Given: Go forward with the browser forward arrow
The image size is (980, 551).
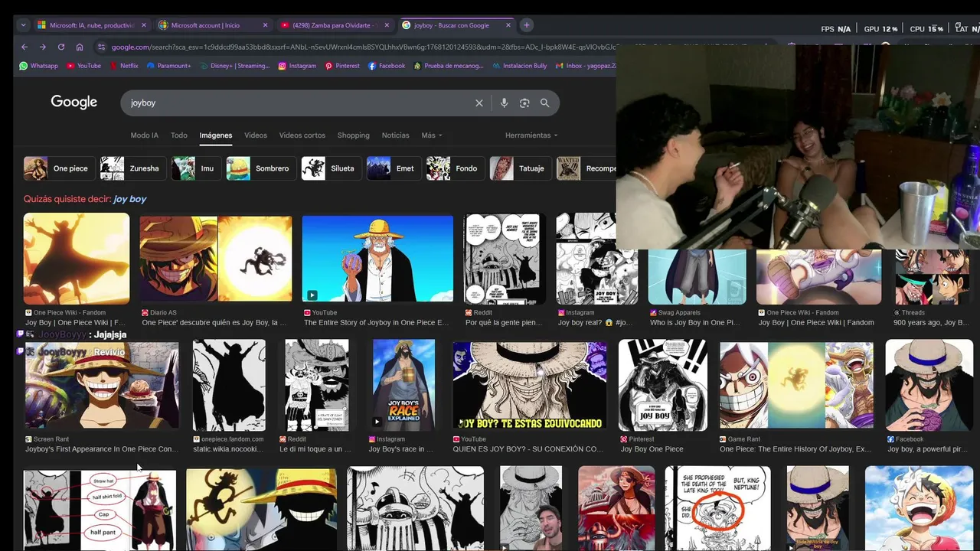Looking at the screenshot, I should click(x=42, y=47).
